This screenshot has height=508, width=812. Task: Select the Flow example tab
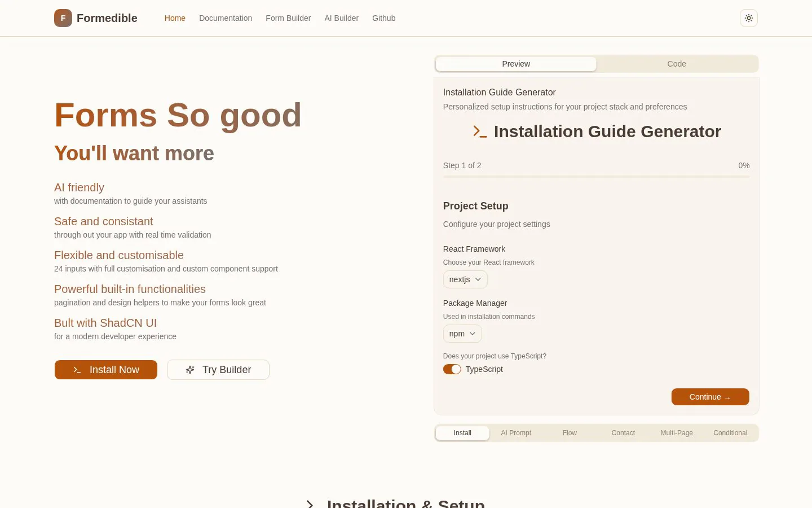coord(570,433)
